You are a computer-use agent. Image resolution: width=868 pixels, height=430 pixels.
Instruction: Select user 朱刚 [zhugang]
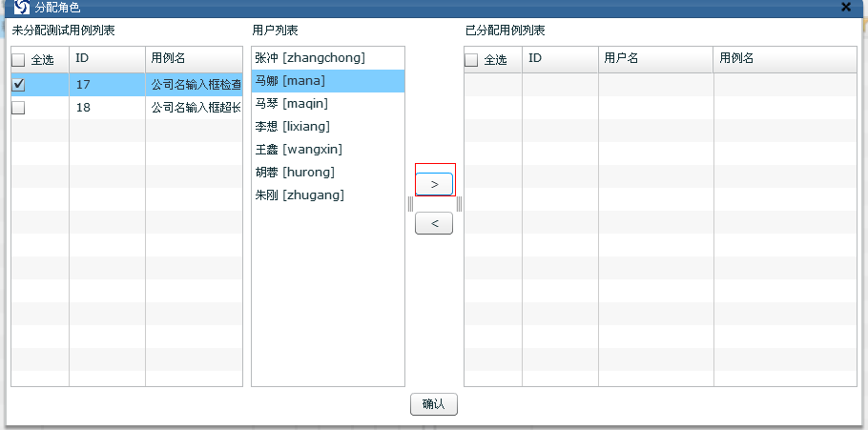[299, 195]
